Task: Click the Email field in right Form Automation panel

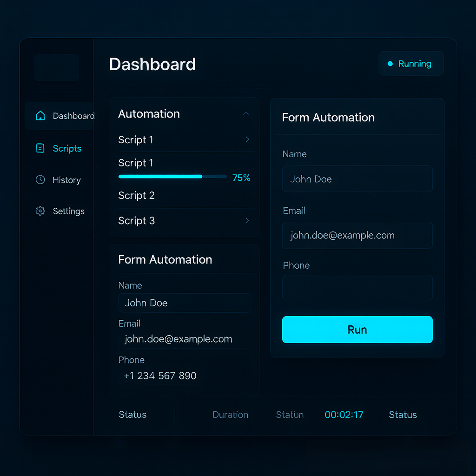Action: [x=357, y=236]
